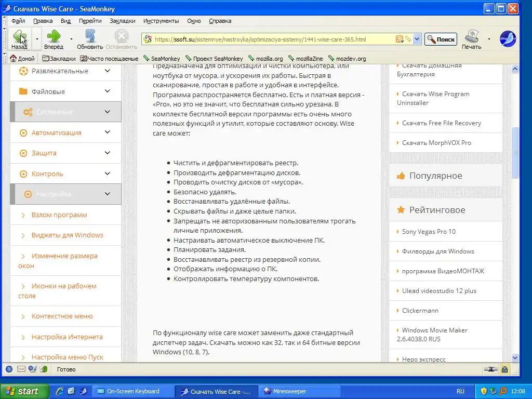This screenshot has height=399, width=532.
Task: Click the Поиск search button
Action: click(x=441, y=39)
